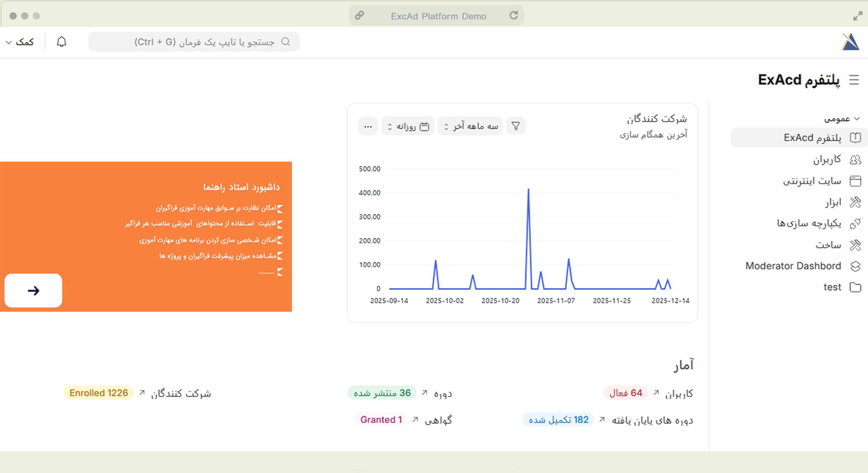Click the calendar icon beside روزانه
This screenshot has width=868, height=473.
tap(425, 126)
